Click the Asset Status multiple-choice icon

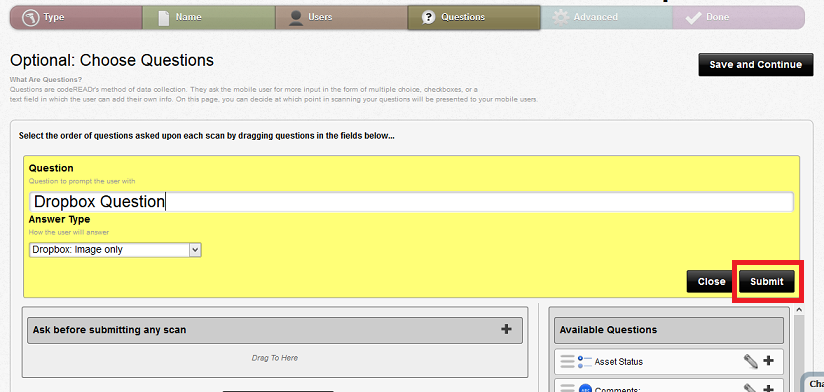click(584, 362)
